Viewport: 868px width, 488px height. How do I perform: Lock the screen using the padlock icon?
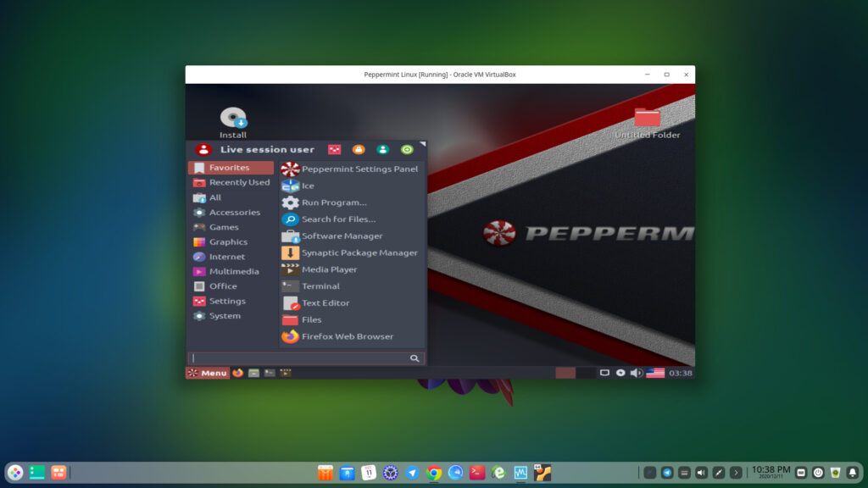(359, 150)
